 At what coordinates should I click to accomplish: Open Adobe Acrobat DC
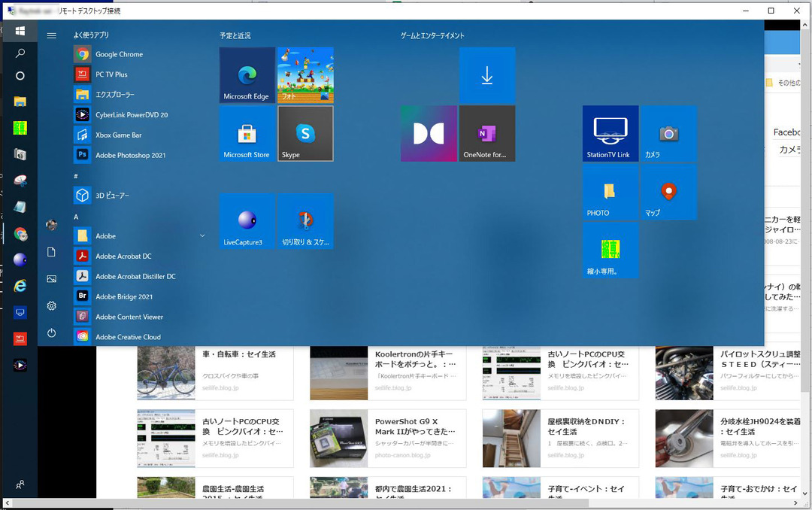(x=123, y=257)
